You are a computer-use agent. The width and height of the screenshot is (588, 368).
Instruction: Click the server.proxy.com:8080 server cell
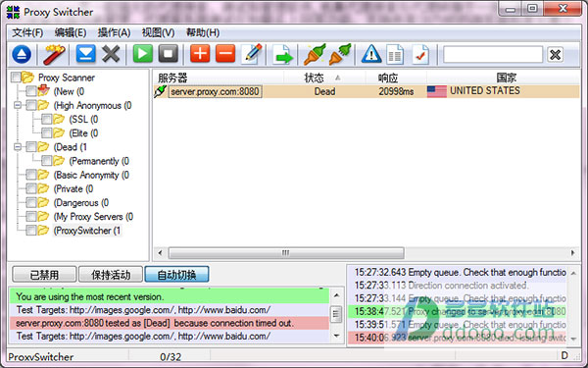click(215, 91)
